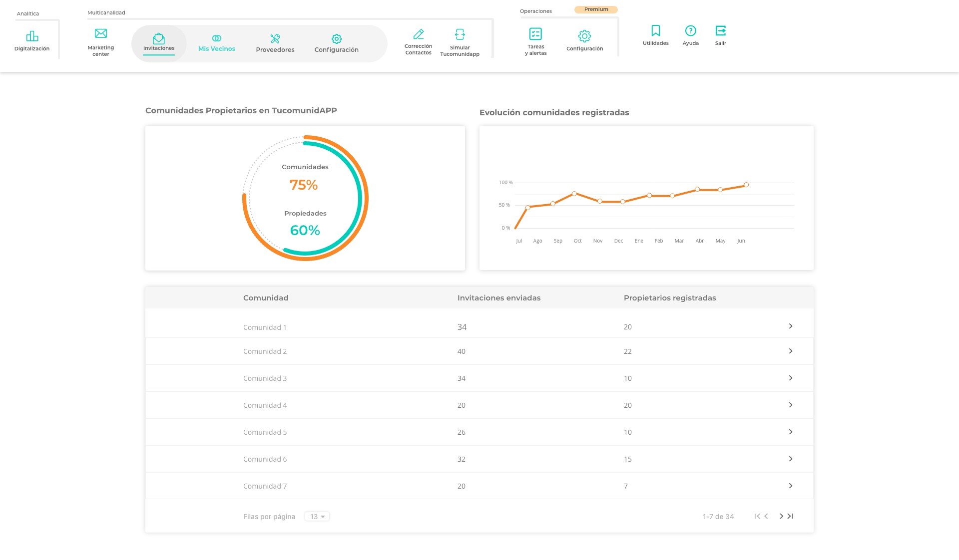Click the Utilidades bookmark icon
The image size is (959, 560).
[656, 31]
